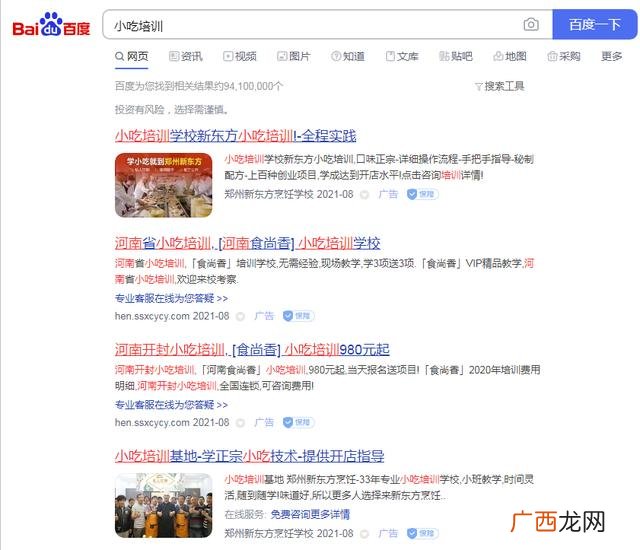Open the group photo thumbnail of fourth result
This screenshot has width=640, height=550.
163,506
